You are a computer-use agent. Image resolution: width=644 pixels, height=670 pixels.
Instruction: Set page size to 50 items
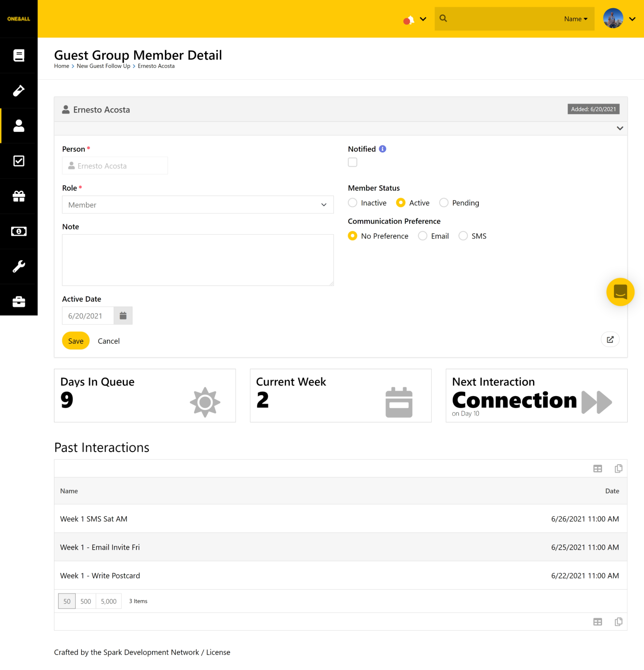67,601
